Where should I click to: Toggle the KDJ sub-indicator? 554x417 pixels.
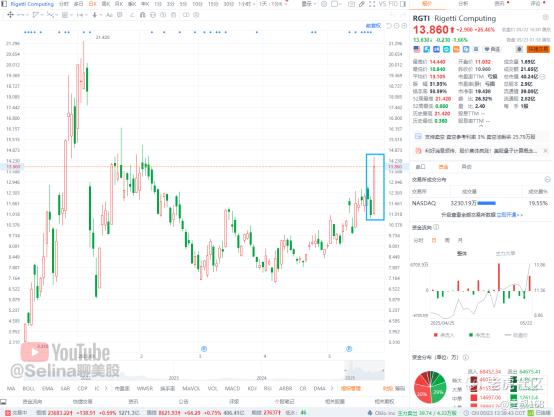[252, 388]
